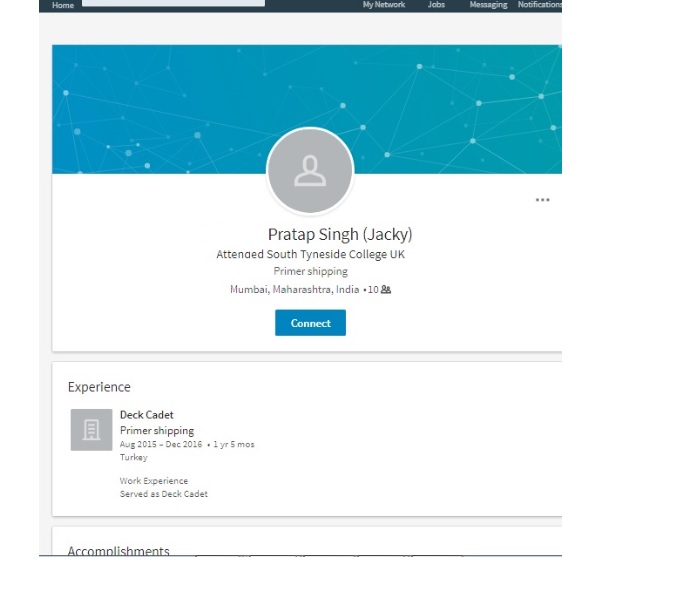700x598 pixels.
Task: Go to Home in the top navigation
Action: (63, 5)
